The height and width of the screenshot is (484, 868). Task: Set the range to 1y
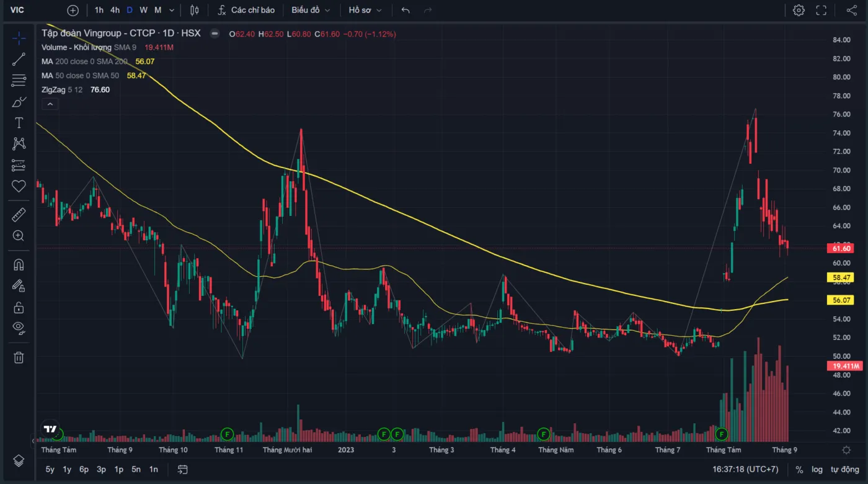[x=67, y=469]
